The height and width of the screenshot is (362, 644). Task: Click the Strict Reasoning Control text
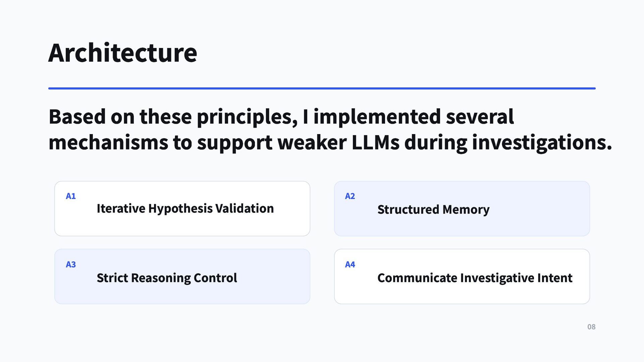tap(167, 278)
